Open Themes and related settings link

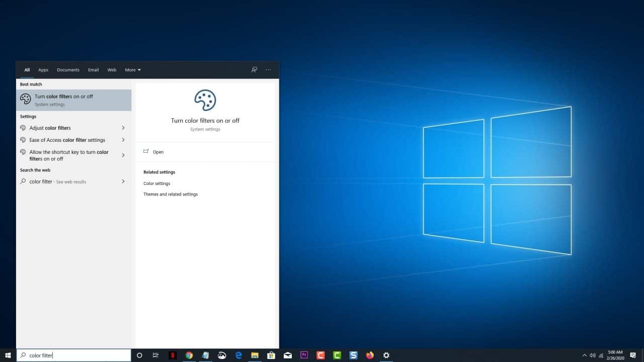171,194
